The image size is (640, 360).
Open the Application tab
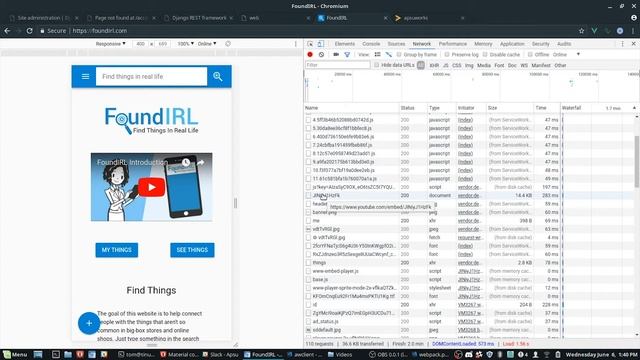[x=512, y=44]
